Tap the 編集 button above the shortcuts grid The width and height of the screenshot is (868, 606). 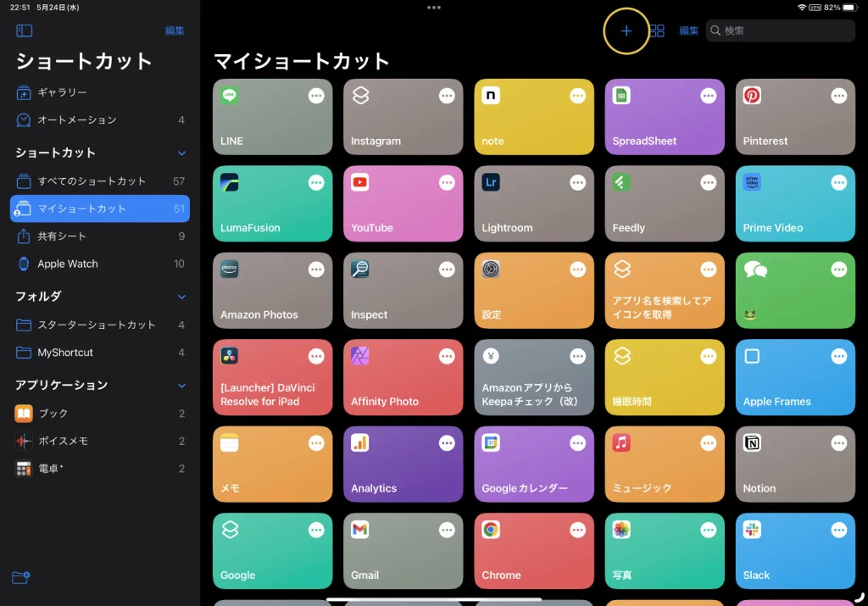(x=687, y=31)
